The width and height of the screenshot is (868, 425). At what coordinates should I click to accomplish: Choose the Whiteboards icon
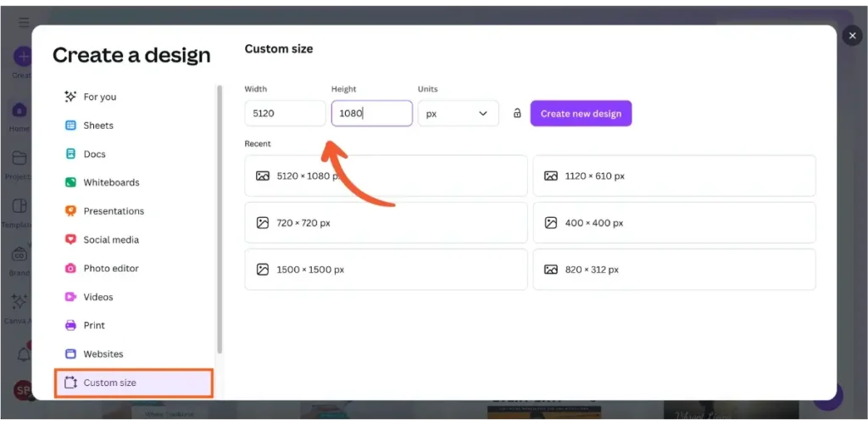point(71,182)
